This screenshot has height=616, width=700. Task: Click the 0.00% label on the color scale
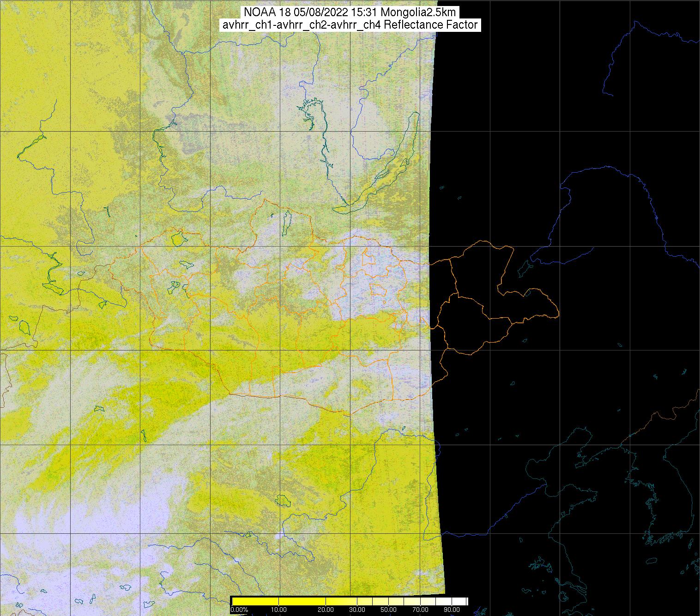[x=239, y=610]
